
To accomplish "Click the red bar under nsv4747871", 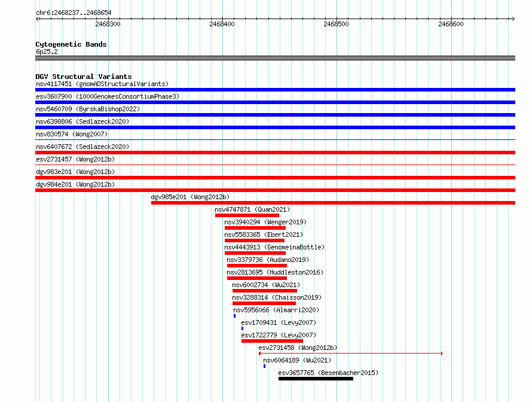I will point(247,215).
